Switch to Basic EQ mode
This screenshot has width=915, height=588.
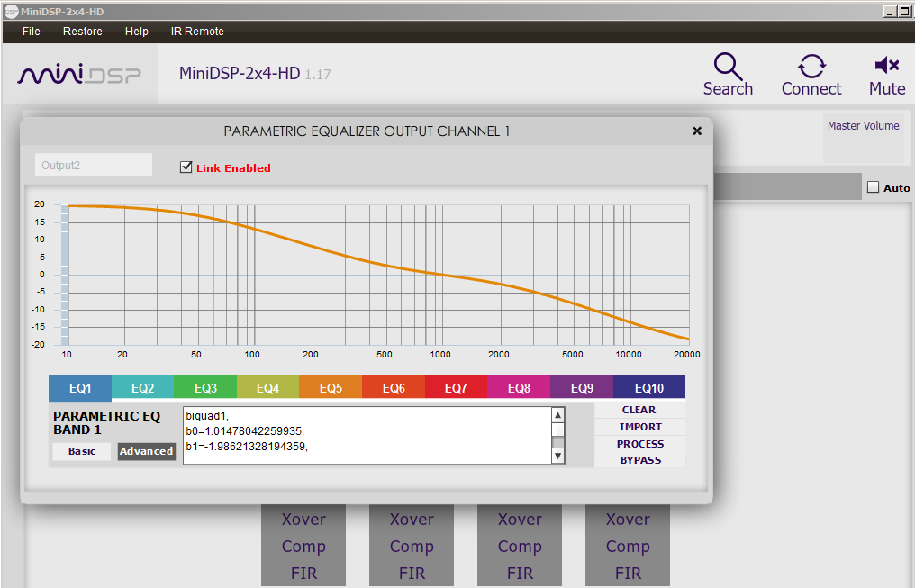point(82,451)
